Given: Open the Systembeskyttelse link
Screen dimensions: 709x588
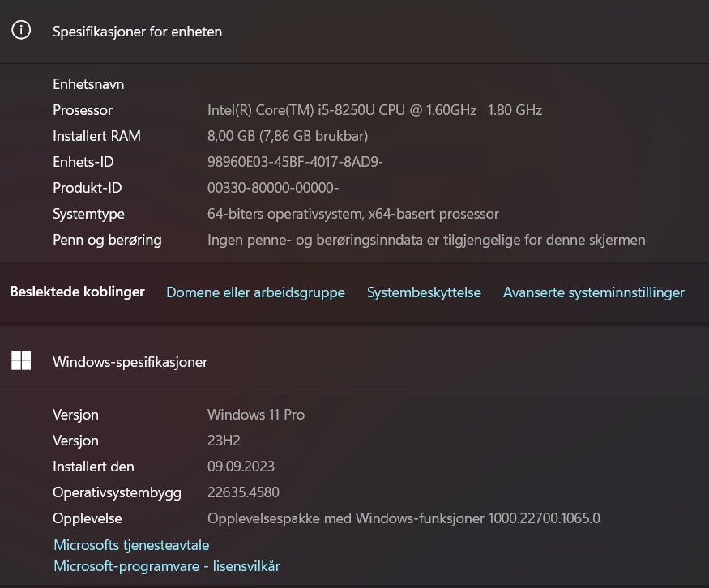Looking at the screenshot, I should 424,292.
